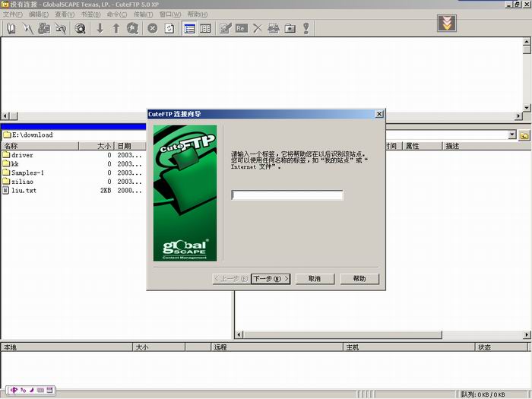
Task: Click 帮助 button in wizard
Action: [x=359, y=279]
